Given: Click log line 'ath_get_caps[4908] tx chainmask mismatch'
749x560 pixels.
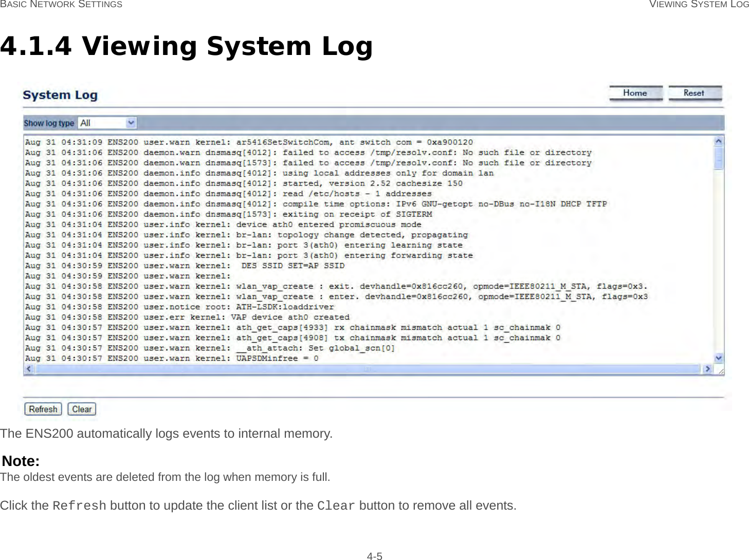Looking at the screenshot, I should [x=293, y=338].
